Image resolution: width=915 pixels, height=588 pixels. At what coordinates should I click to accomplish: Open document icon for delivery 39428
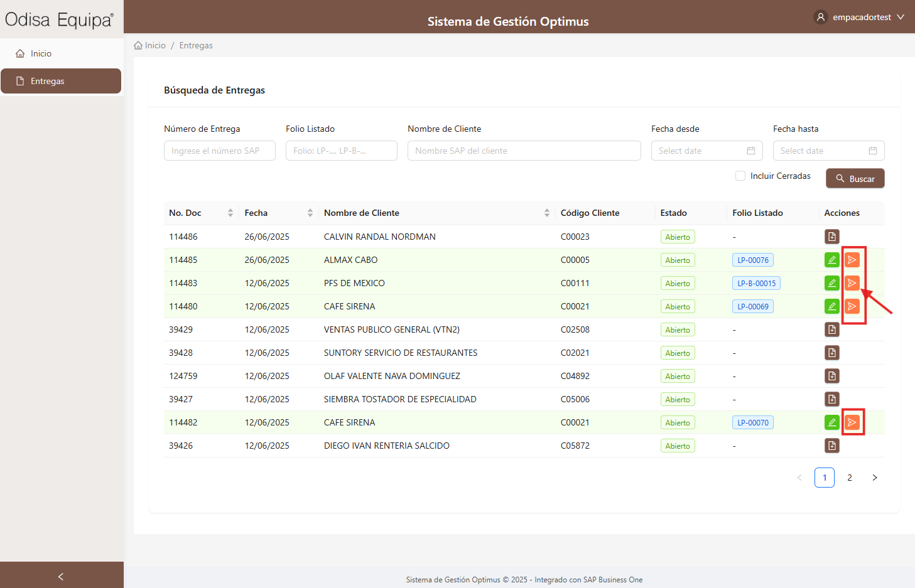click(x=831, y=353)
